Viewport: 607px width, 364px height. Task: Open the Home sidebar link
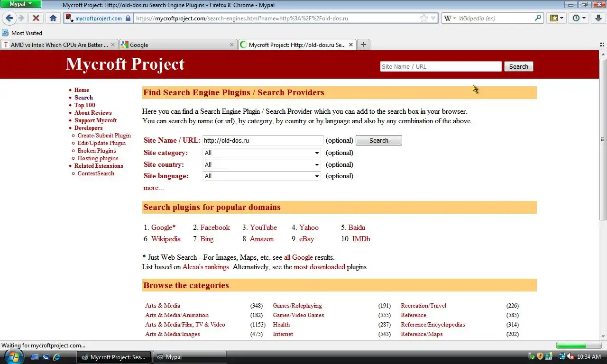[x=82, y=90]
